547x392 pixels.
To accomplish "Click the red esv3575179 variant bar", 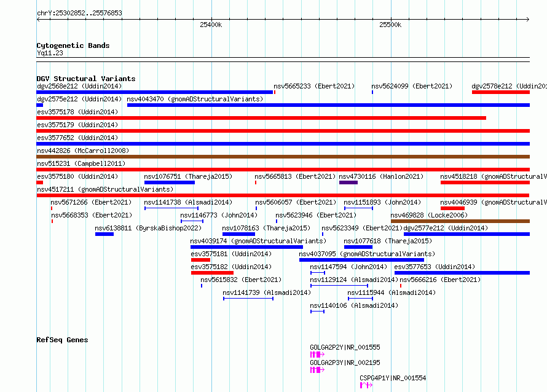I will click(283, 131).
